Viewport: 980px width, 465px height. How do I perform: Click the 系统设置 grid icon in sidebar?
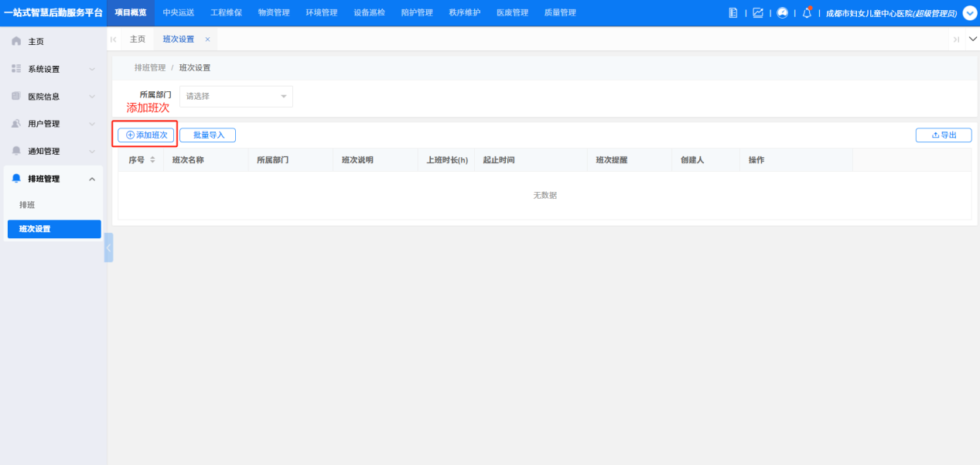point(16,69)
